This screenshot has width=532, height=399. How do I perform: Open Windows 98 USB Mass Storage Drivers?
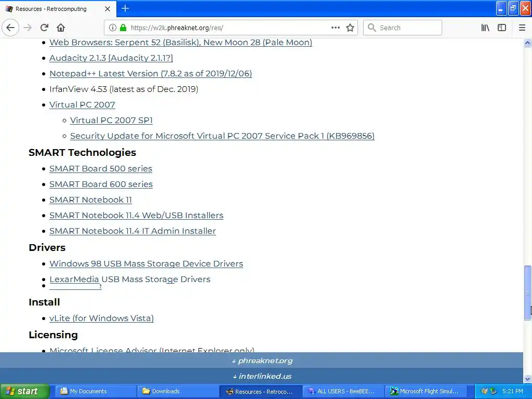pos(146,263)
